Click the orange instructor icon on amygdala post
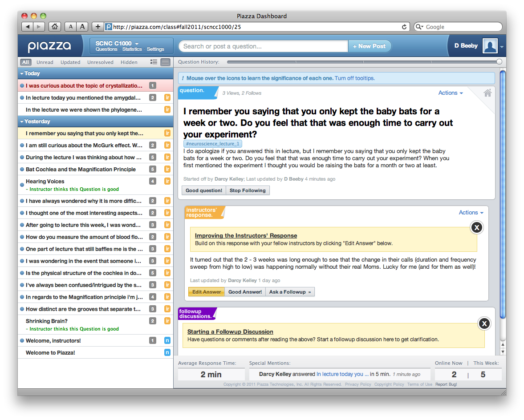 point(167,98)
